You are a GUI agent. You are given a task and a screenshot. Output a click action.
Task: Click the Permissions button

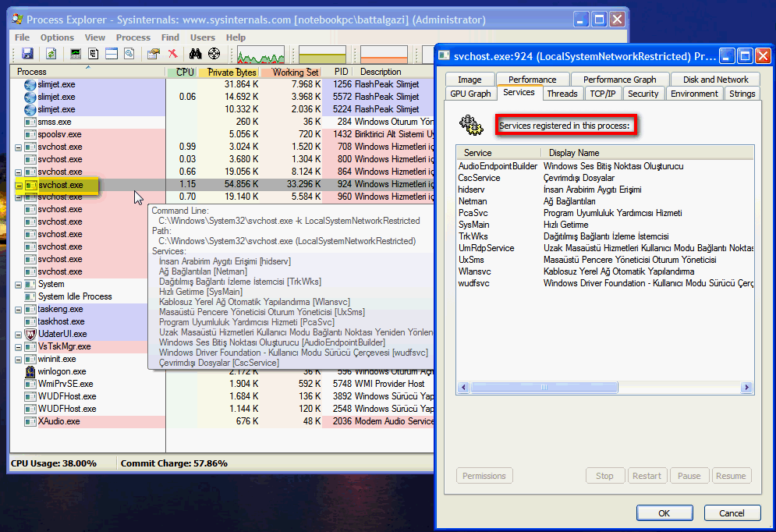[484, 476]
